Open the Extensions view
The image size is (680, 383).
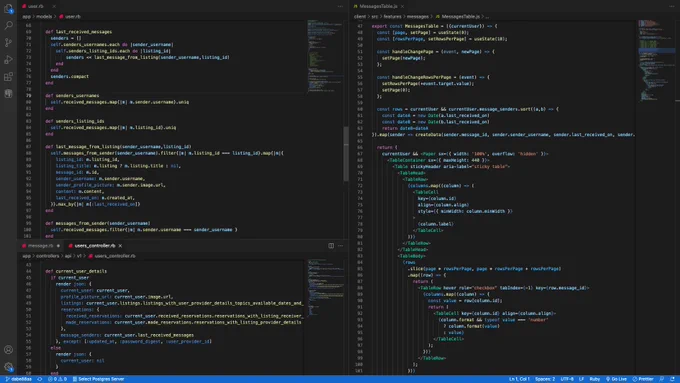tap(8, 77)
